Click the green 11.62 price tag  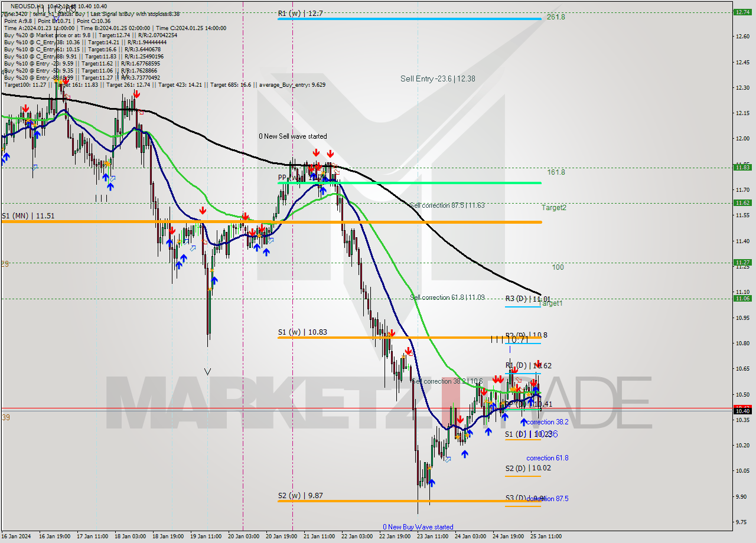click(x=742, y=202)
